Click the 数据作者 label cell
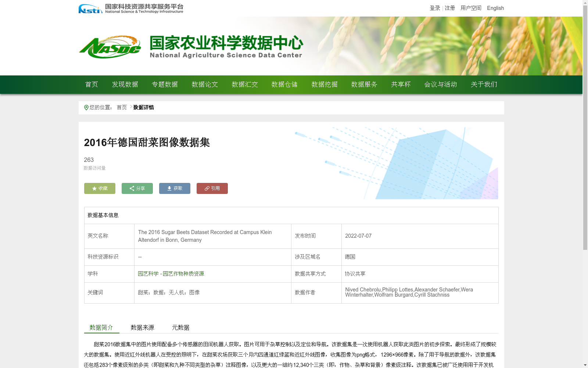 316,293
